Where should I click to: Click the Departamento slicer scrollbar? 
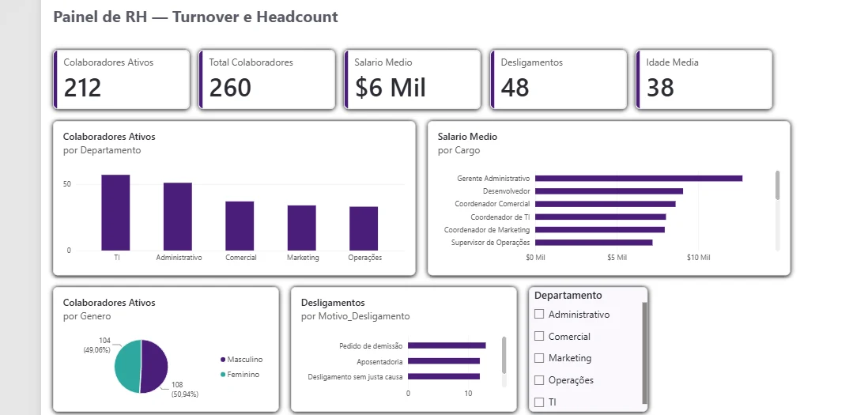(643, 353)
